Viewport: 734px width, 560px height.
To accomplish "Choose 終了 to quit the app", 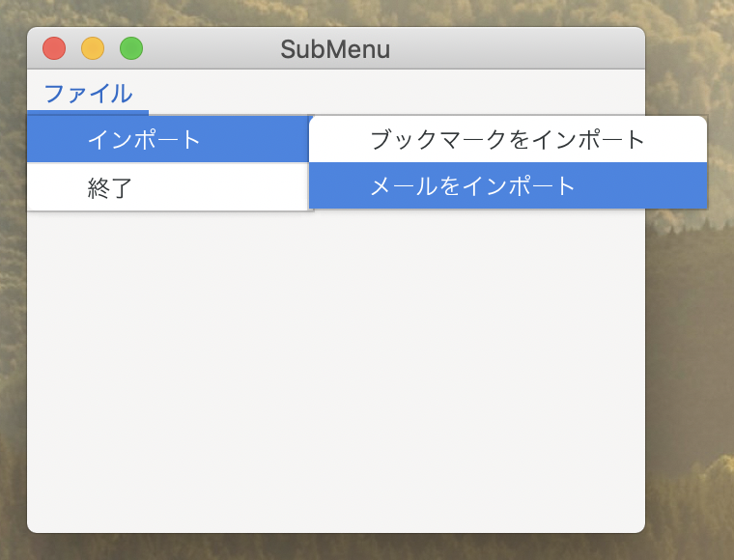I will [x=168, y=187].
